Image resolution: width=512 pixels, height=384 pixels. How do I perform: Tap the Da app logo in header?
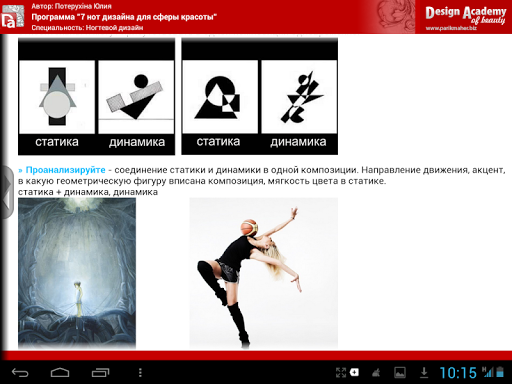click(13, 17)
